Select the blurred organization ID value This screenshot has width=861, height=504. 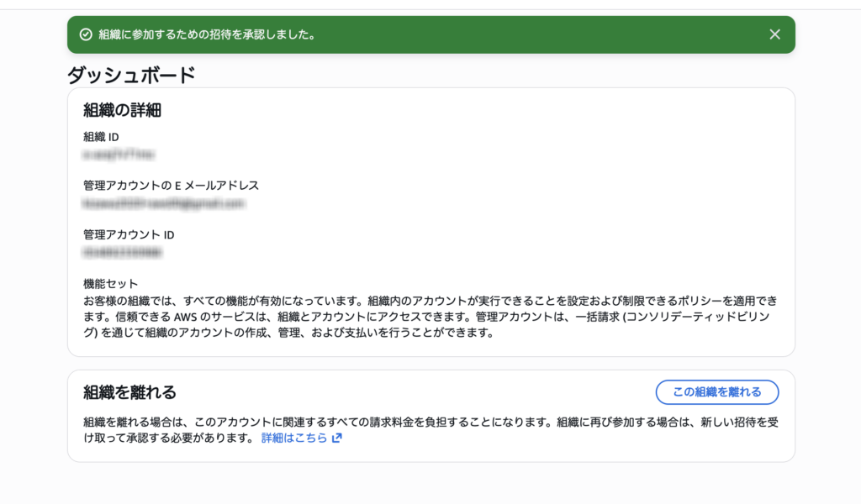click(x=119, y=155)
